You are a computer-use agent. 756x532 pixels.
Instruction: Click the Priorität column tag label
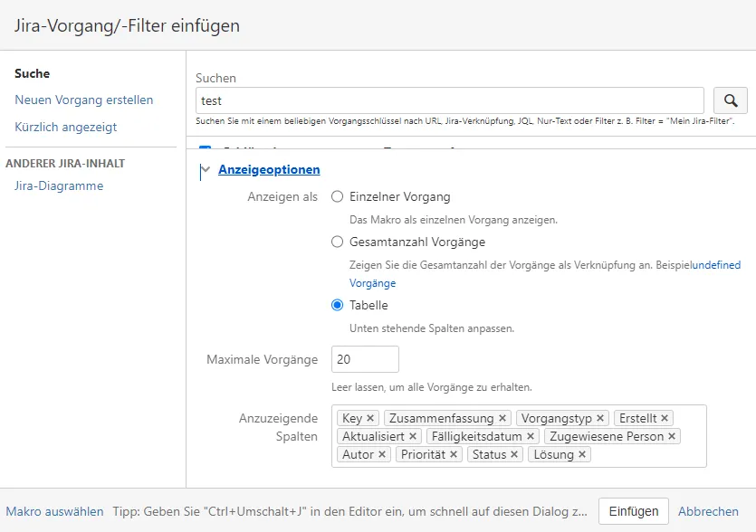(424, 454)
